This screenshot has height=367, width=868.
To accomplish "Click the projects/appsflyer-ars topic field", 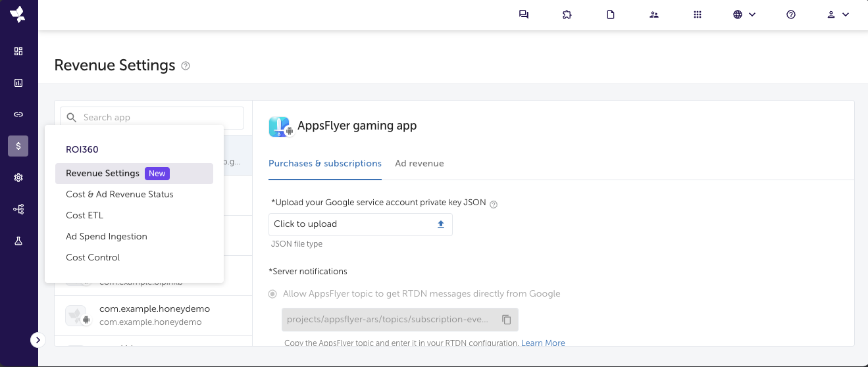I will [400, 320].
